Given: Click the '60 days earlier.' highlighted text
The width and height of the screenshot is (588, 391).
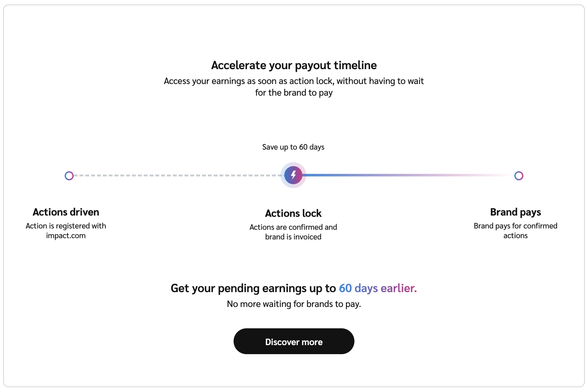Looking at the screenshot, I should click(378, 288).
